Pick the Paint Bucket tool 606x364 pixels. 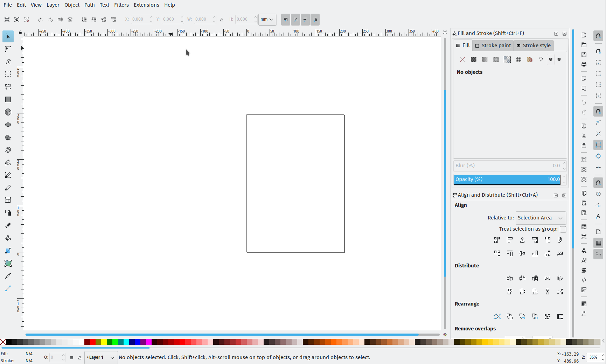(8, 238)
